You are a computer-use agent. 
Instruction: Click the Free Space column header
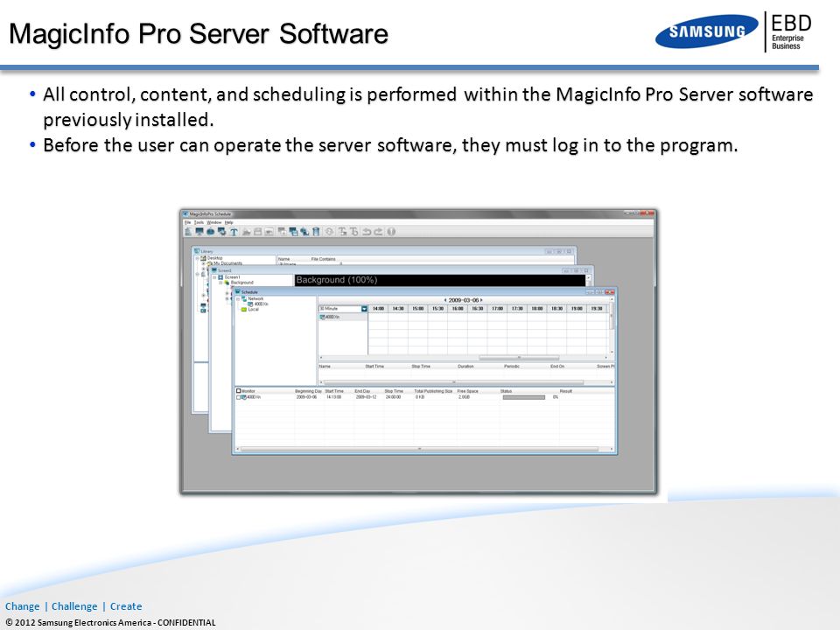tap(467, 391)
